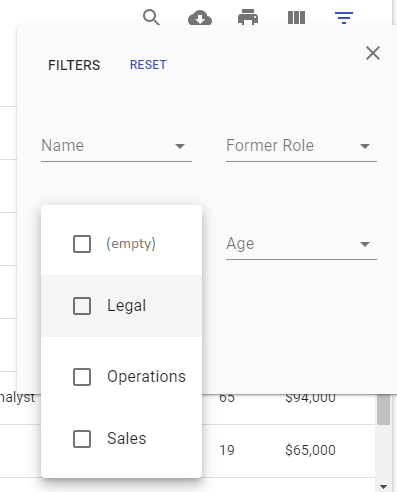Screen dimensions: 397x492
Task: Open the Age filter dropdown
Action: pos(301,244)
